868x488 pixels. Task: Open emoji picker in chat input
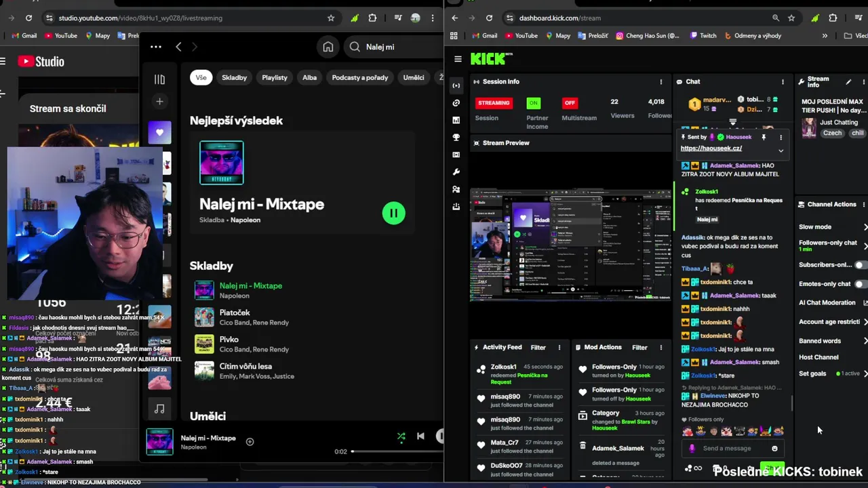[x=774, y=449]
